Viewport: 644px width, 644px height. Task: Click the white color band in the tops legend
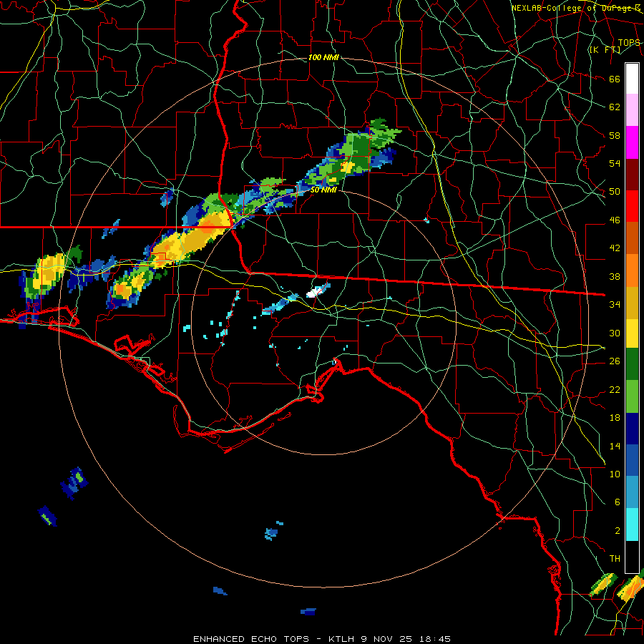pos(632,79)
